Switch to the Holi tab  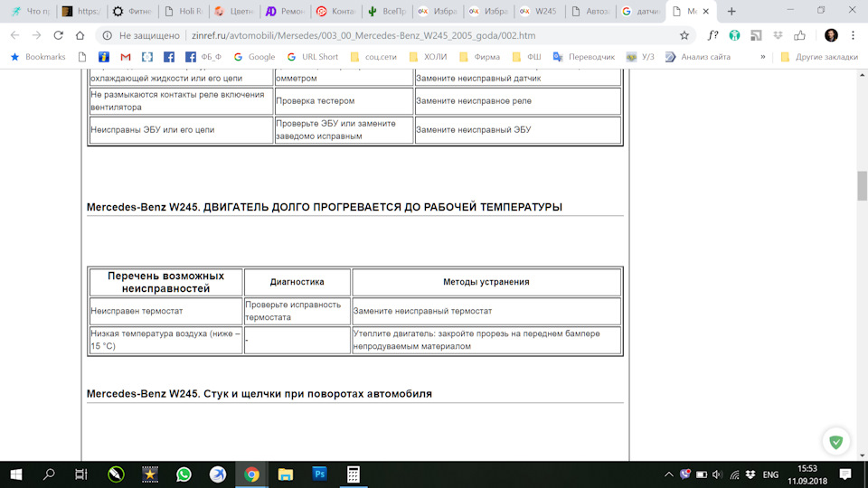click(184, 11)
